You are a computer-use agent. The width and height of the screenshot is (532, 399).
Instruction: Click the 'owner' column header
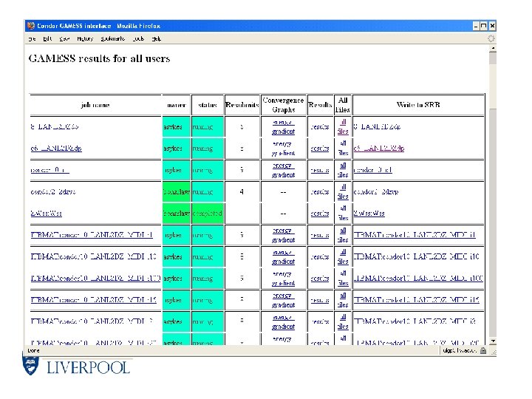tap(177, 105)
